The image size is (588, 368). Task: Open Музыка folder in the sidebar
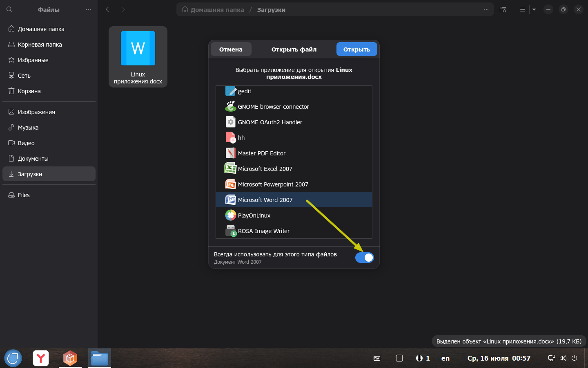(x=49, y=128)
